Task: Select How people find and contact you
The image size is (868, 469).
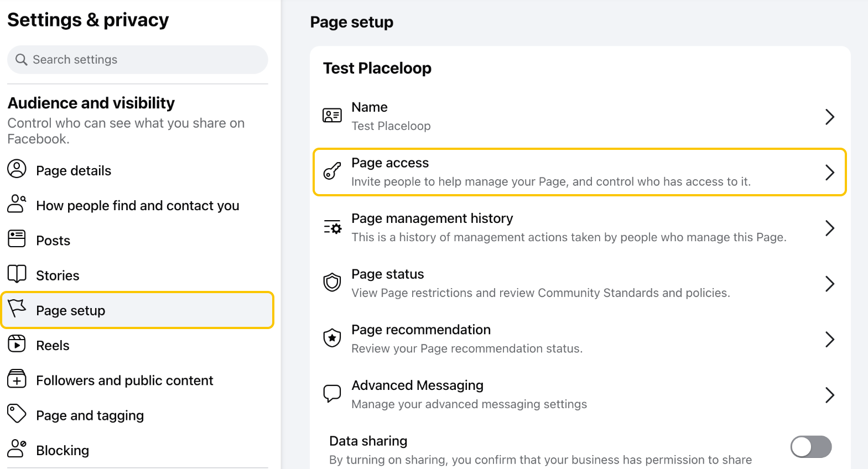Action: point(138,206)
